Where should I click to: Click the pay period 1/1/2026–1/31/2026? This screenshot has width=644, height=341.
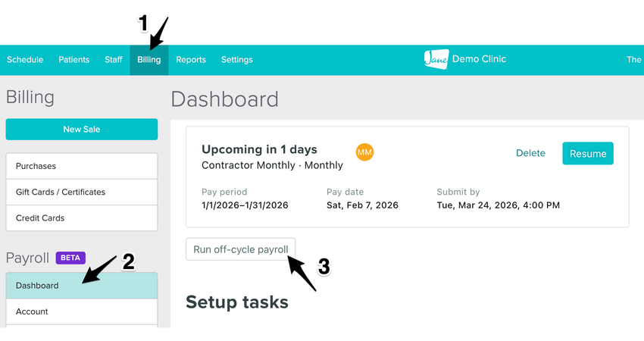[245, 205]
